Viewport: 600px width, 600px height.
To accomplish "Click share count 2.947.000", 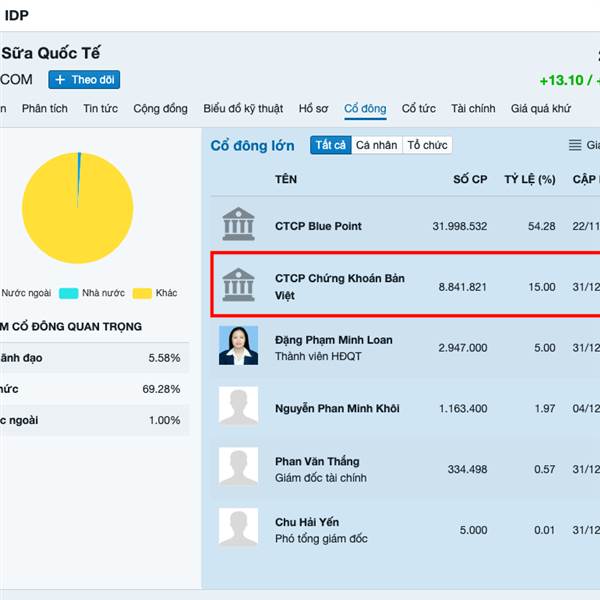I will (x=463, y=348).
